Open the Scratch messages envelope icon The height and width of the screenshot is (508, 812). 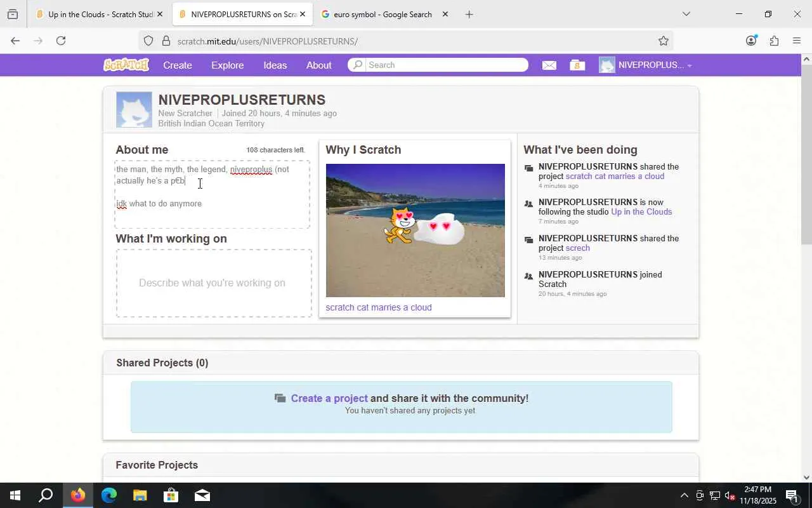point(549,65)
